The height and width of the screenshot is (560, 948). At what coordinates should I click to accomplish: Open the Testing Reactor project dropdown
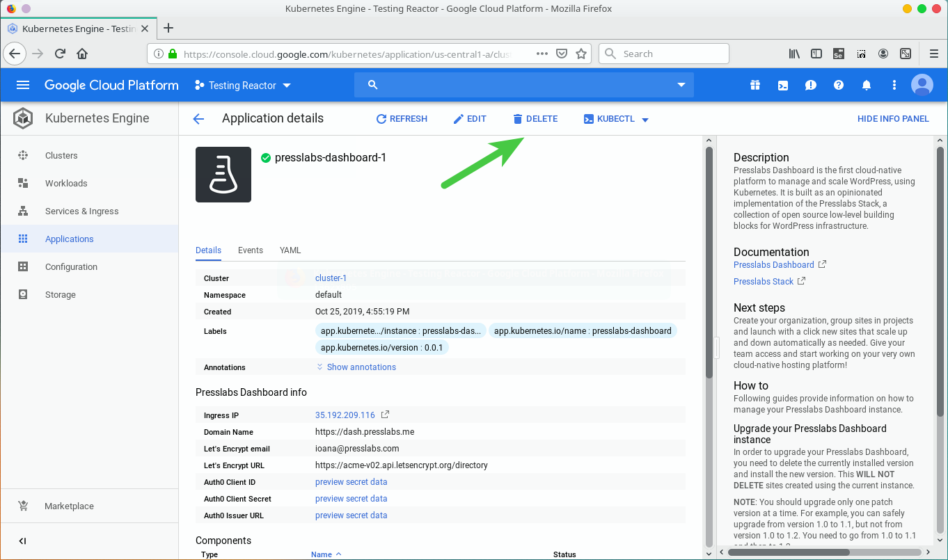click(x=243, y=86)
